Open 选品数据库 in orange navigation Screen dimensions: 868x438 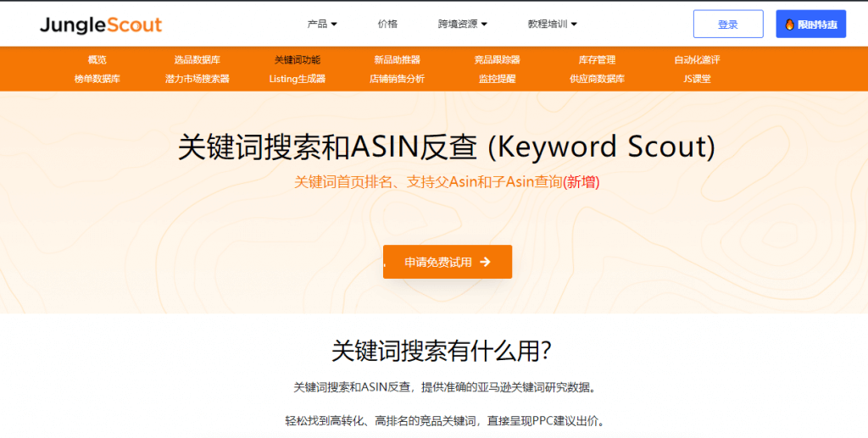coord(197,59)
